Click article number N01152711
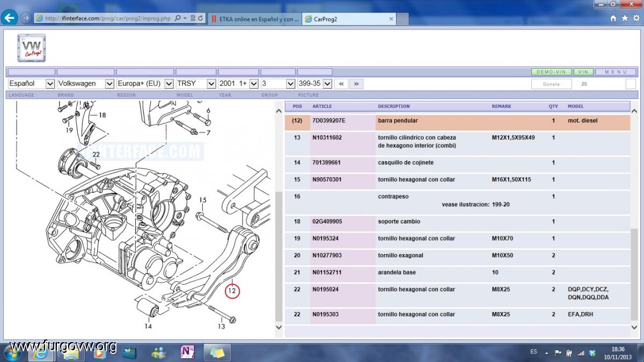644x362 pixels. (327, 272)
